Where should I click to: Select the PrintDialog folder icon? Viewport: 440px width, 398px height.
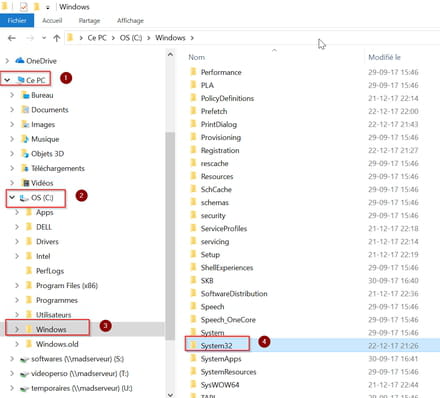click(193, 124)
